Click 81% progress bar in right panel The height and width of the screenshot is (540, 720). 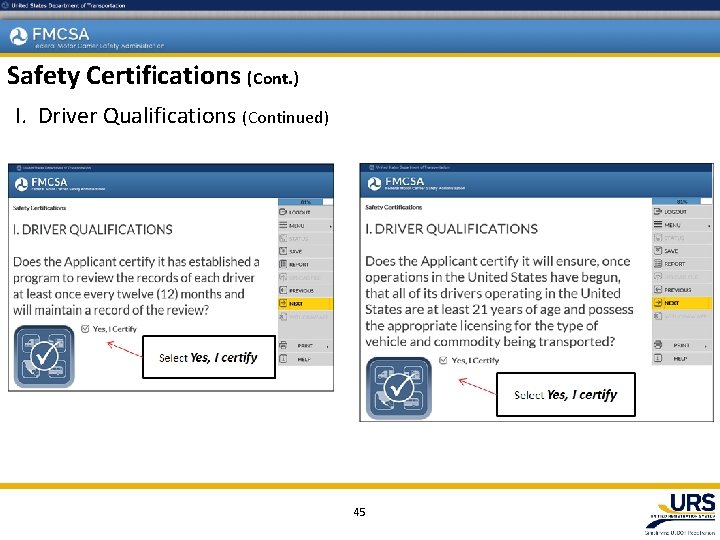(x=682, y=202)
